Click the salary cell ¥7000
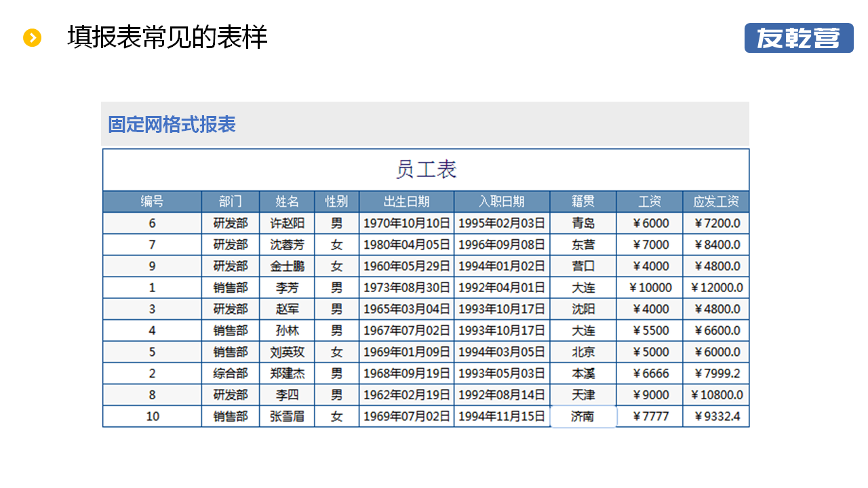Viewport: 868px width, 488px height. pyautogui.click(x=650, y=245)
